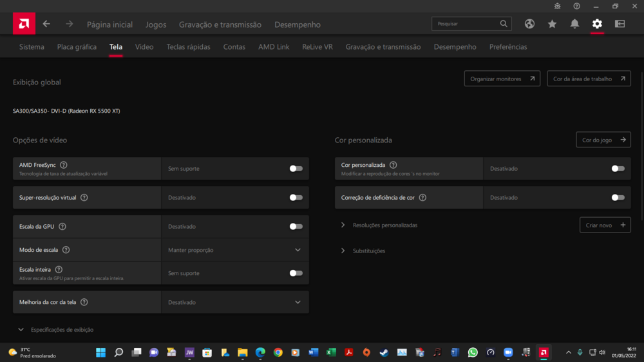Switch to Teclas rápidas tab

tap(188, 47)
